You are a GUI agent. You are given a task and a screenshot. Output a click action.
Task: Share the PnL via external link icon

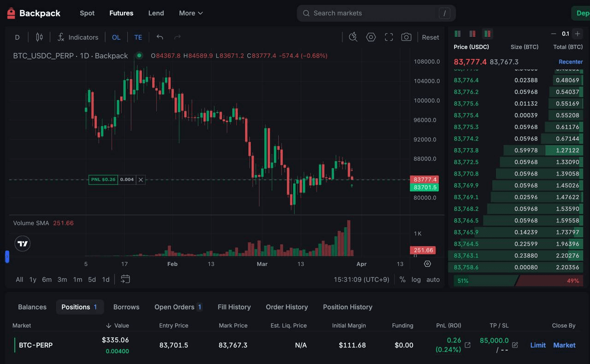467,345
